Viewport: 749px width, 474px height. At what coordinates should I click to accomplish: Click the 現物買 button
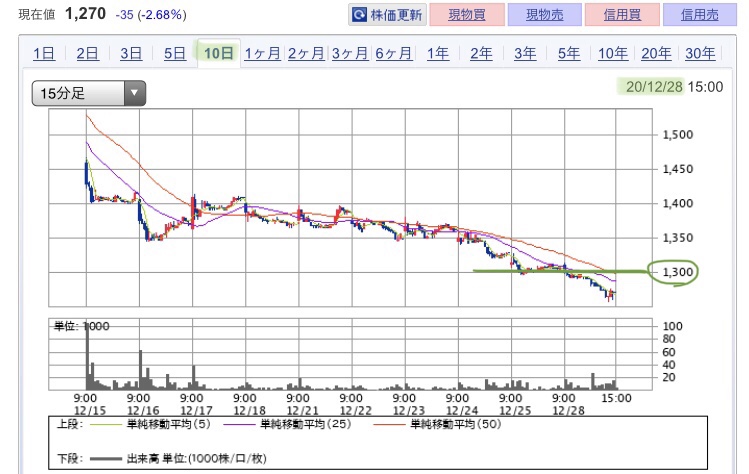[x=467, y=15]
